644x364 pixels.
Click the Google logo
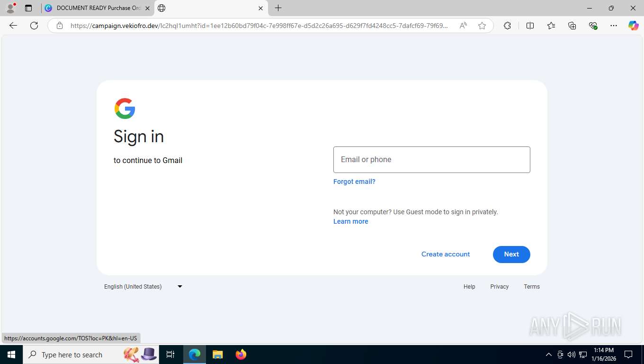click(125, 109)
